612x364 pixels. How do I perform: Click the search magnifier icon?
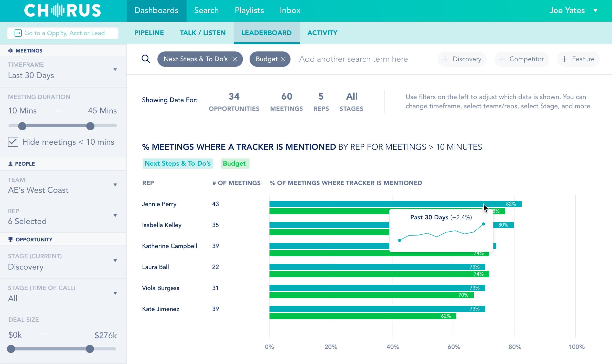click(146, 59)
